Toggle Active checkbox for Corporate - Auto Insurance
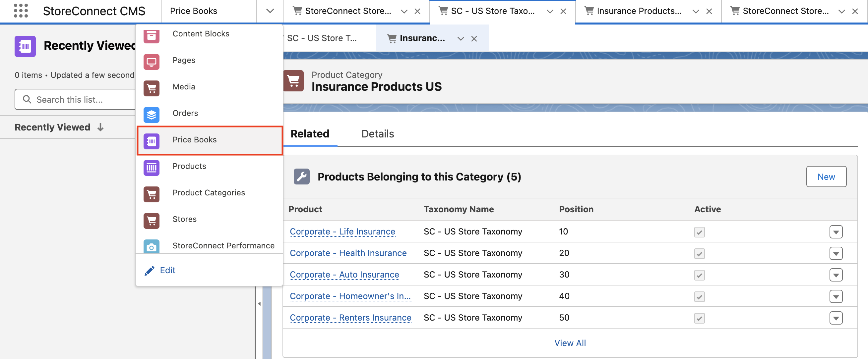Screen dimensions: 868x359 tap(700, 275)
